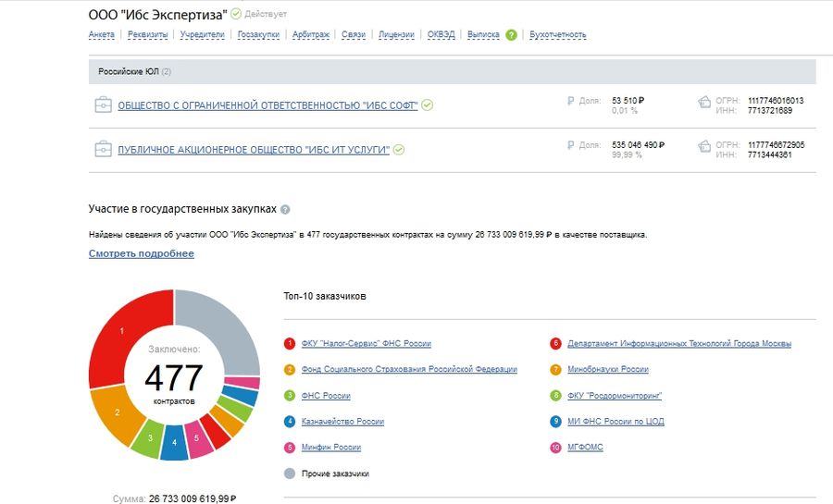Click briefcase icon in ИБС СОФТ row

[x=103, y=104]
